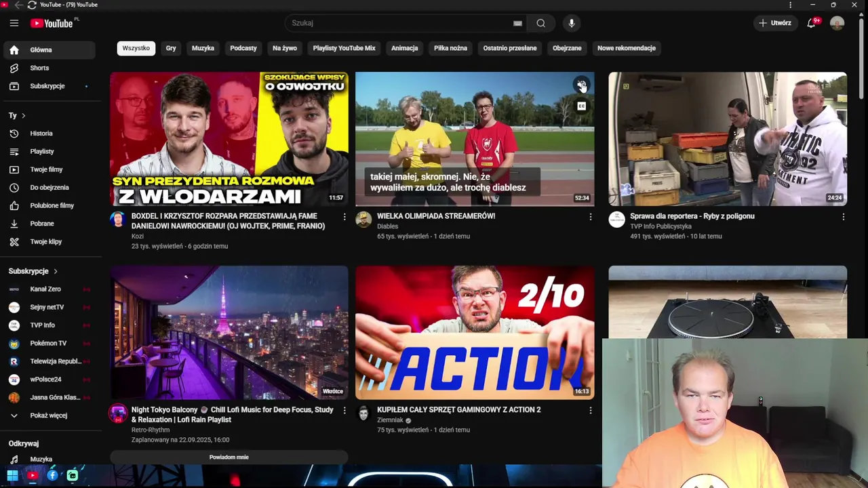Open the TVP Info Publicystyka channel avatar
The image size is (868, 488).
[616, 220]
